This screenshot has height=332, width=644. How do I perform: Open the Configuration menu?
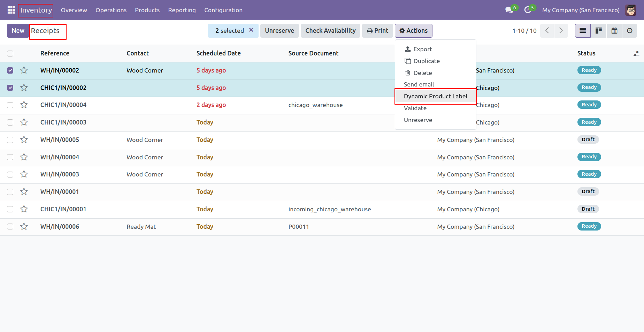point(223,10)
